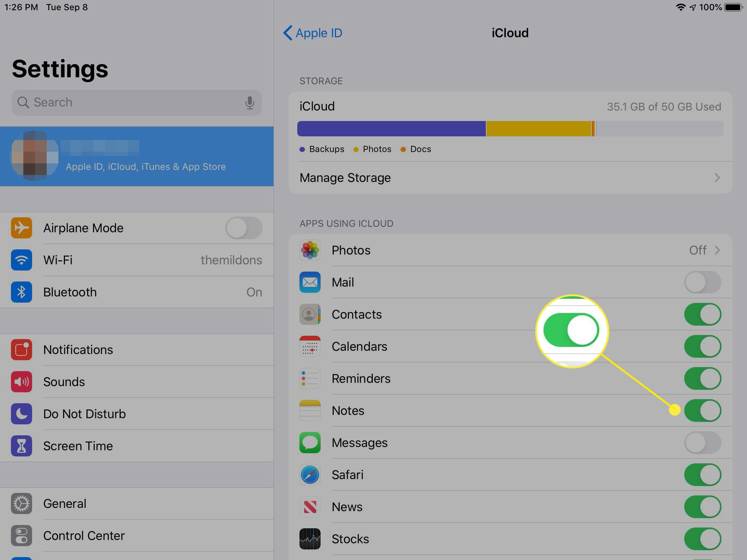Tap the Control Center icon
Viewport: 747px width, 560px height.
22,536
